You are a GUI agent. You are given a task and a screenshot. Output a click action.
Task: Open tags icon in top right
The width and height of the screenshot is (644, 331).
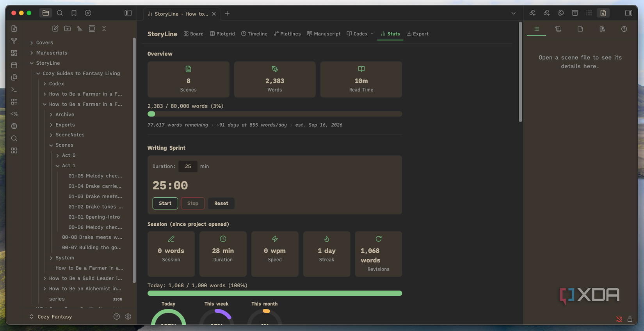[x=561, y=13]
